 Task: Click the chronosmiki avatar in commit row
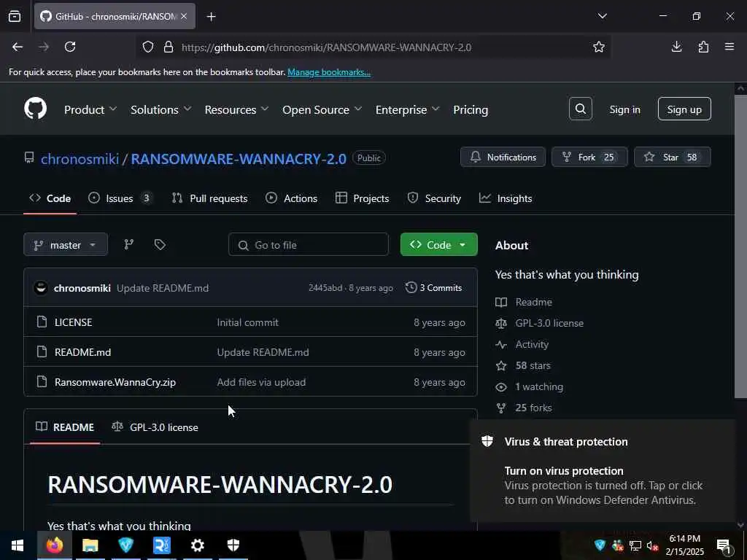coord(41,287)
